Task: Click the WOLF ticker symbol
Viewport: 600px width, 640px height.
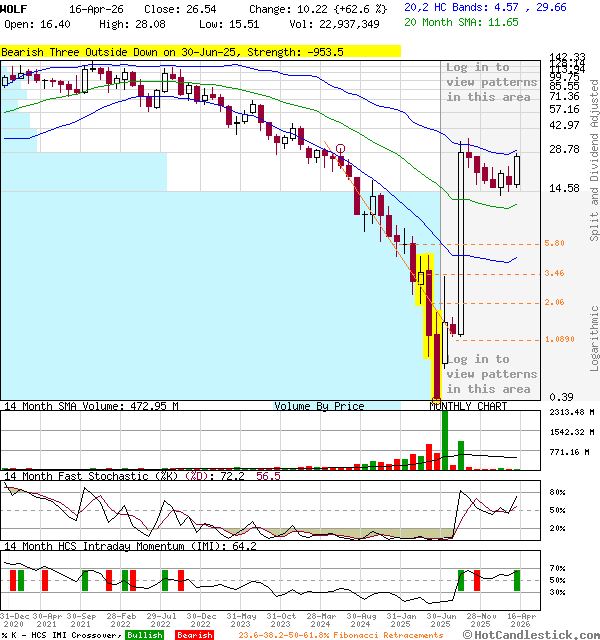Action: click(x=14, y=7)
